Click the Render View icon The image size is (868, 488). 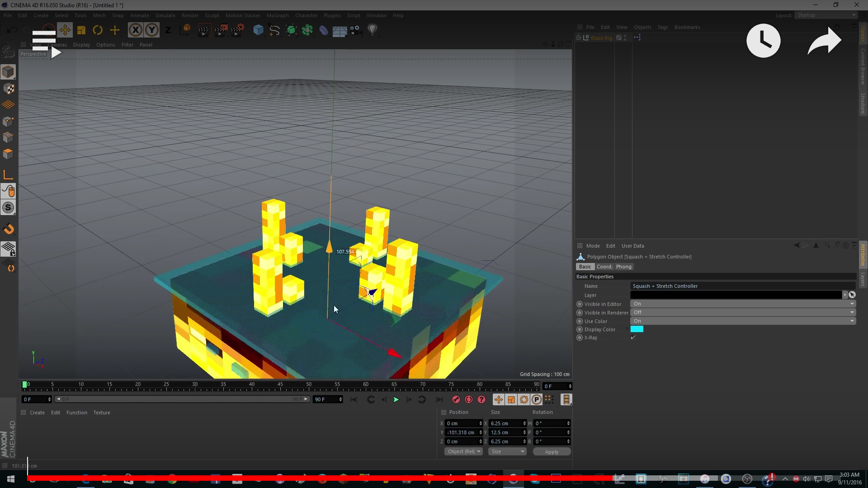pos(204,30)
